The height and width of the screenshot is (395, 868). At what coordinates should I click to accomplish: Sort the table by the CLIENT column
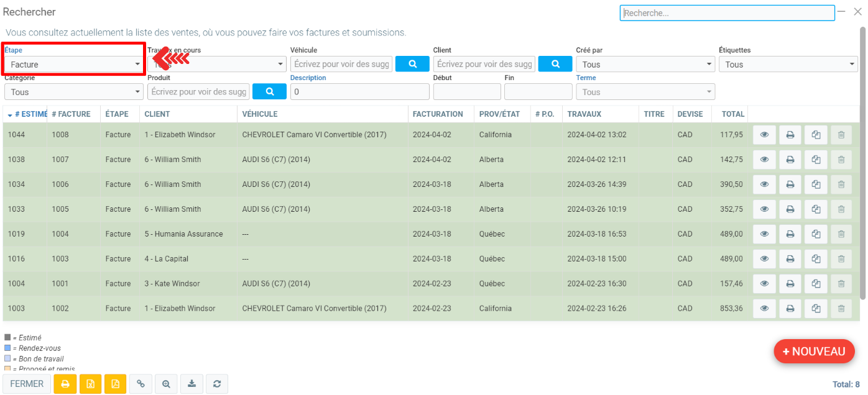click(x=157, y=114)
